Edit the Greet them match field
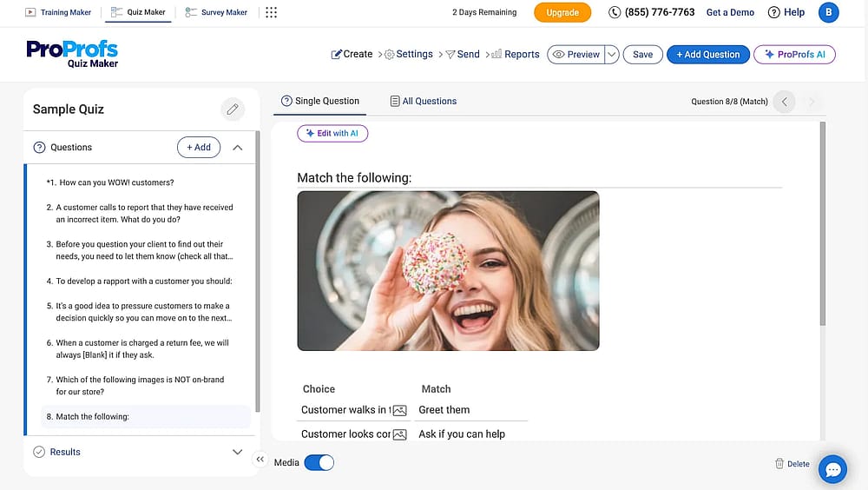 coord(470,410)
